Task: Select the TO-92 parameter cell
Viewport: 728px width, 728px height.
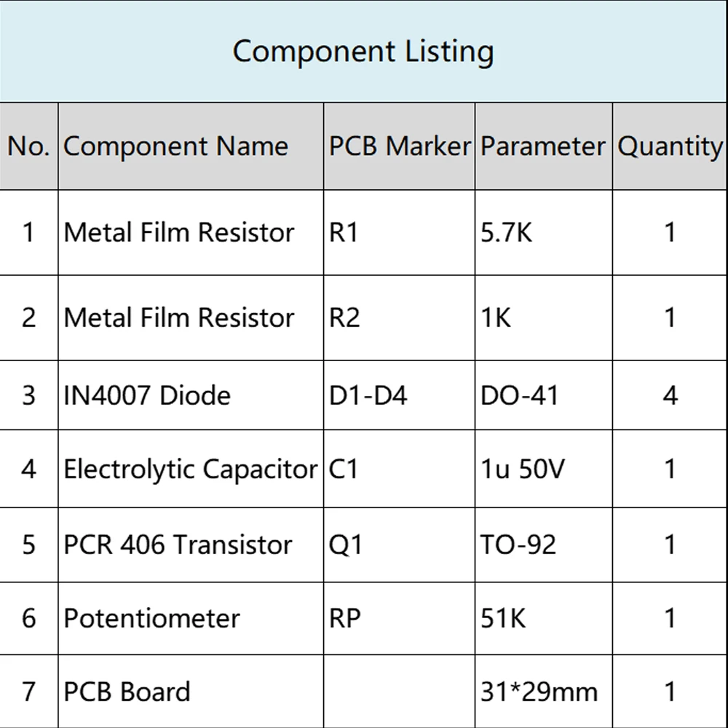Action: pos(544,545)
